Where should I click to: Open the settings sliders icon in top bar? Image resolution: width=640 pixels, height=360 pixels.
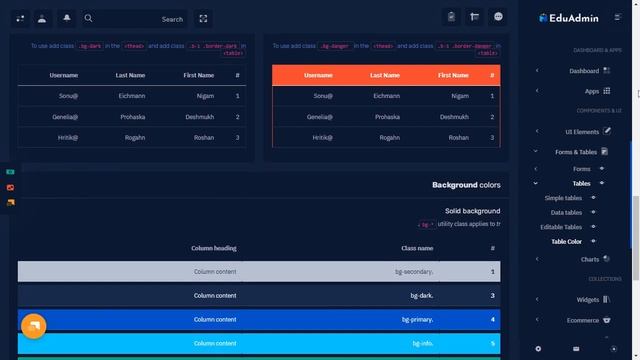20,19
